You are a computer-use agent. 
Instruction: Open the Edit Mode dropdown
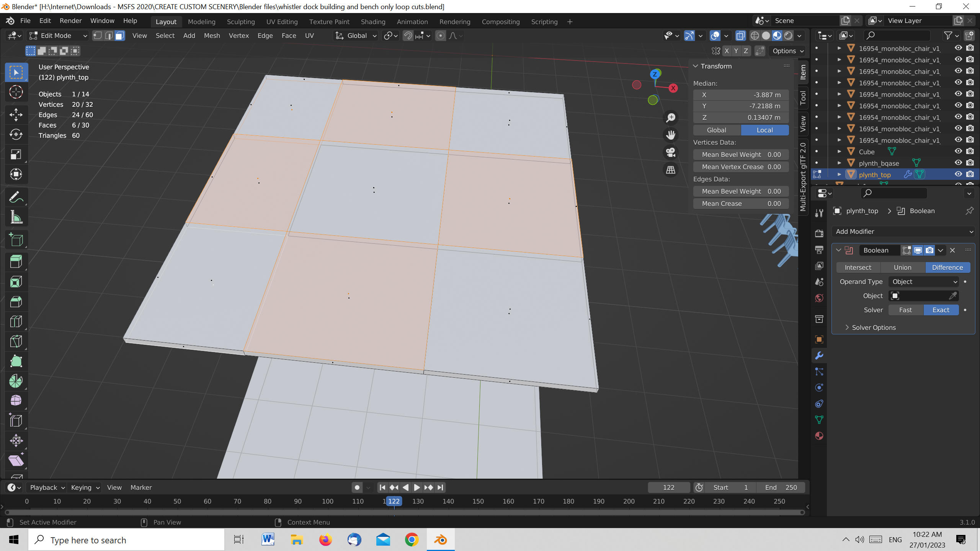[58, 36]
